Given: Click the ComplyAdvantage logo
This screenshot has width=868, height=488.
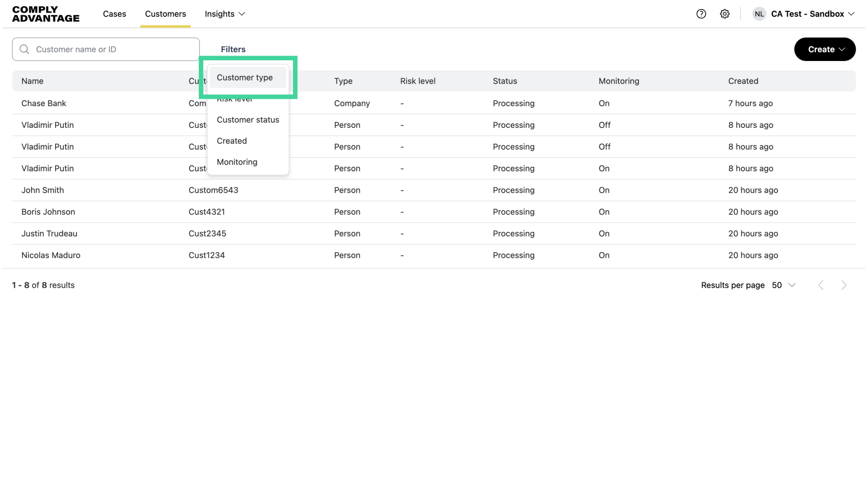Looking at the screenshot, I should pyautogui.click(x=45, y=14).
